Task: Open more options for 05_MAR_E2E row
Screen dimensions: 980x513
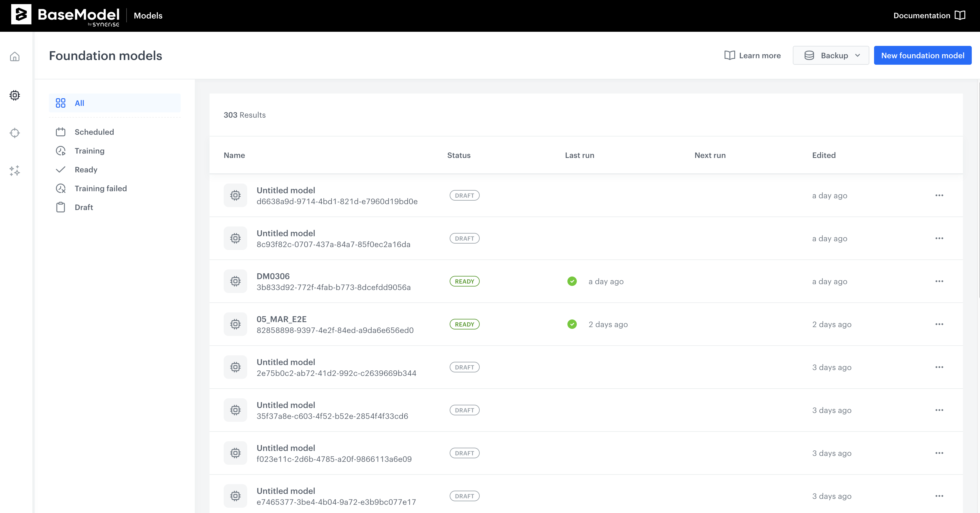Action: point(939,324)
